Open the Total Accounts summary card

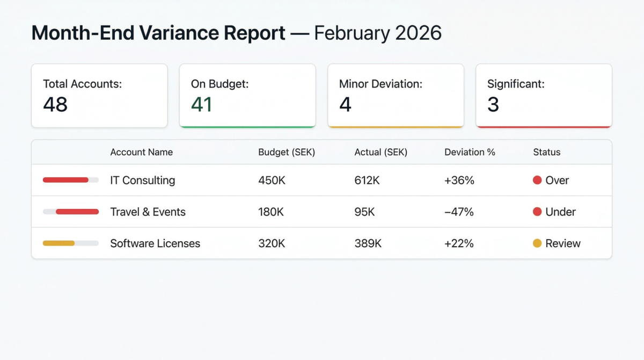[99, 96]
